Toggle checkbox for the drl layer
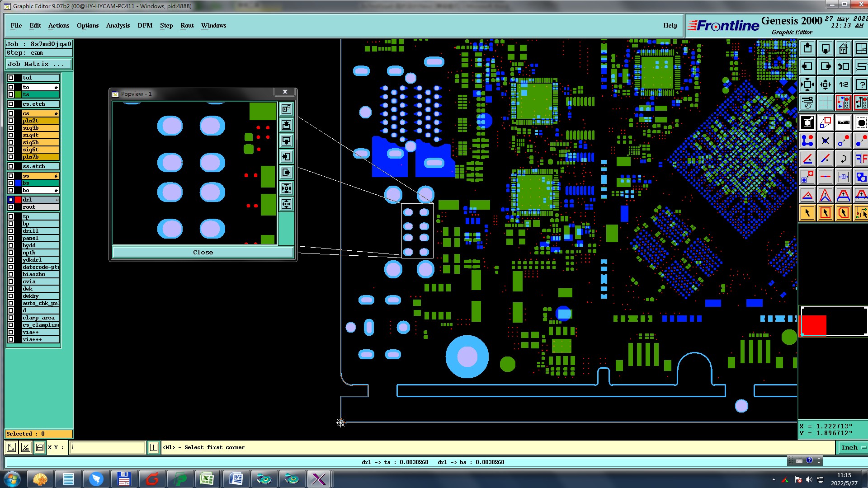 (x=11, y=200)
